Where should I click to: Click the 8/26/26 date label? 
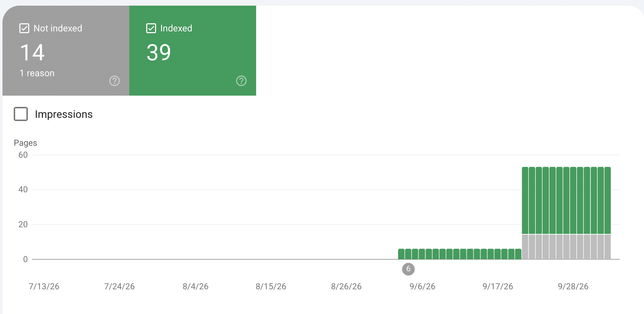point(346,286)
